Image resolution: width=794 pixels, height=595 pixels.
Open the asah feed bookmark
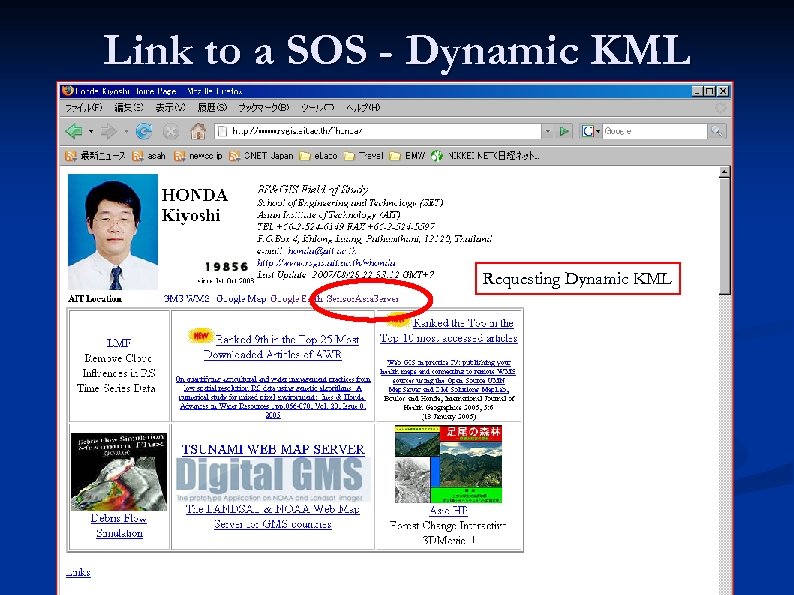[149, 156]
